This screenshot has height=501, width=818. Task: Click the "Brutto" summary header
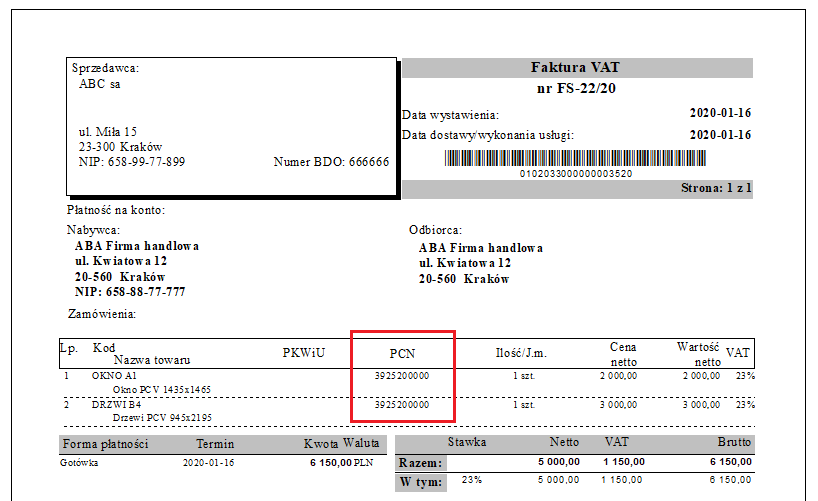pos(734,442)
